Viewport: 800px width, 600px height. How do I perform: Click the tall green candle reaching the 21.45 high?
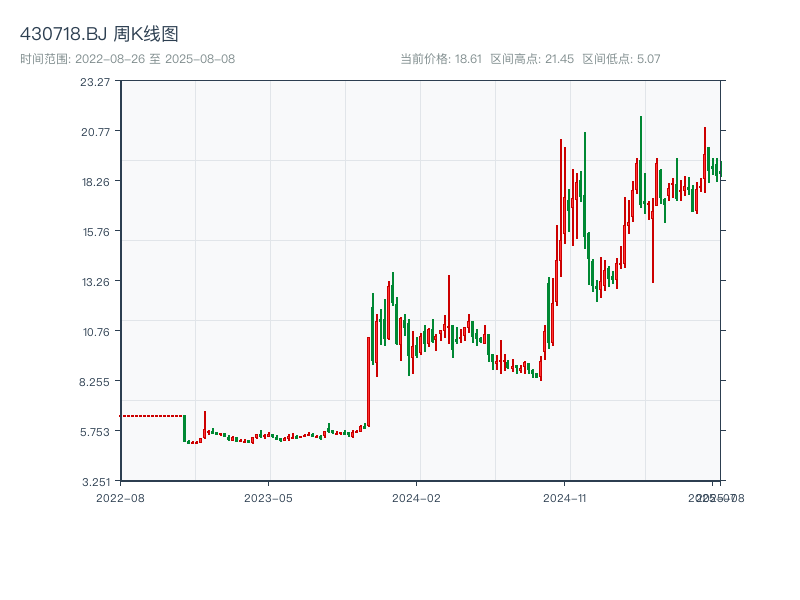[x=641, y=161]
